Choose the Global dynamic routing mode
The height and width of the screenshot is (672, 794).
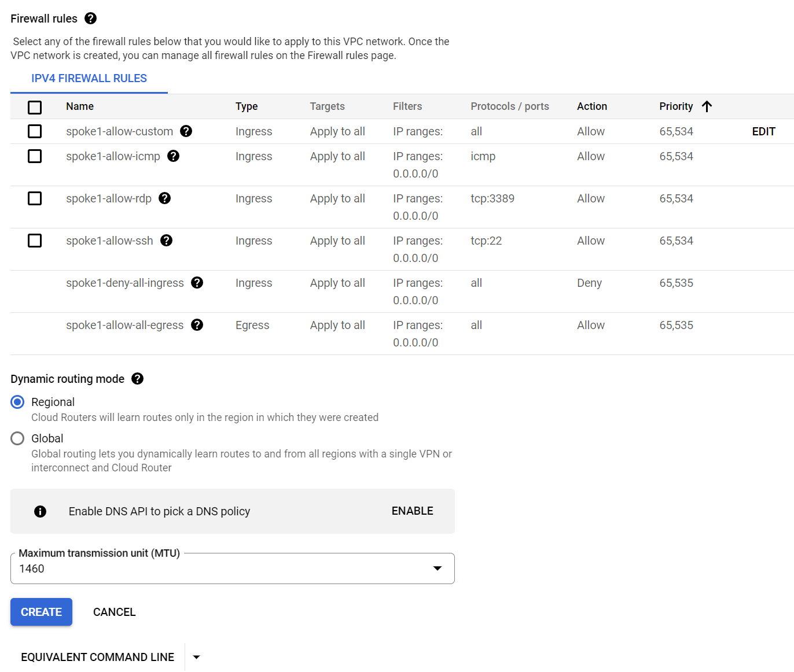[x=17, y=438]
